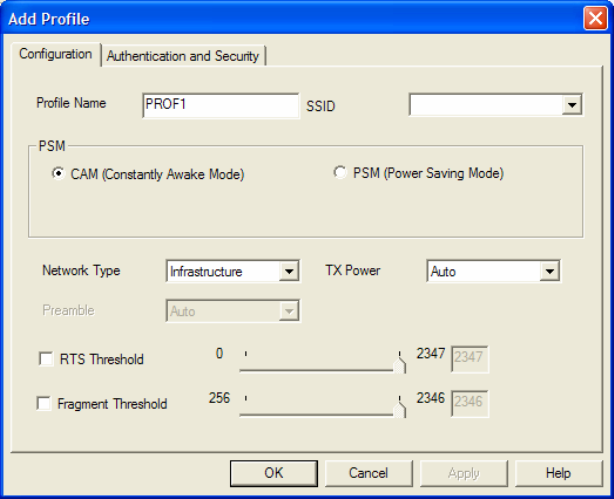Cancel the Add Profile dialog

[x=368, y=473]
